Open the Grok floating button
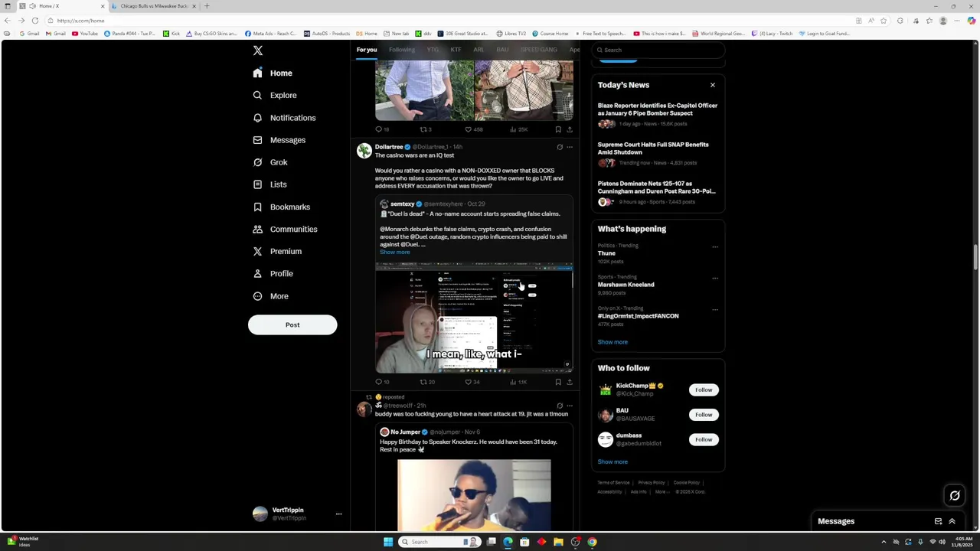The image size is (980, 551). (x=955, y=496)
